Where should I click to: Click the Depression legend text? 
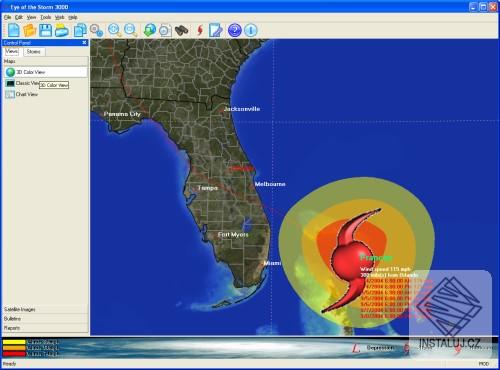380,348
